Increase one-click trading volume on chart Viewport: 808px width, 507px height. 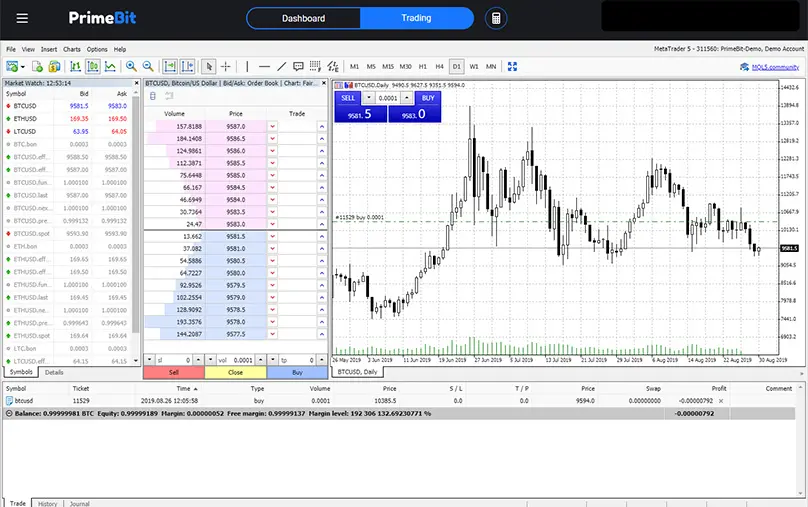(x=407, y=98)
